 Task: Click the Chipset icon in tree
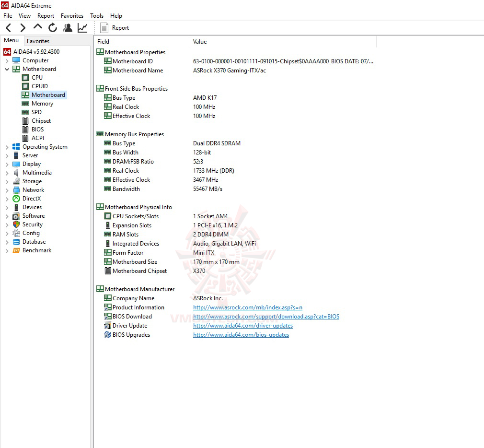pos(25,121)
